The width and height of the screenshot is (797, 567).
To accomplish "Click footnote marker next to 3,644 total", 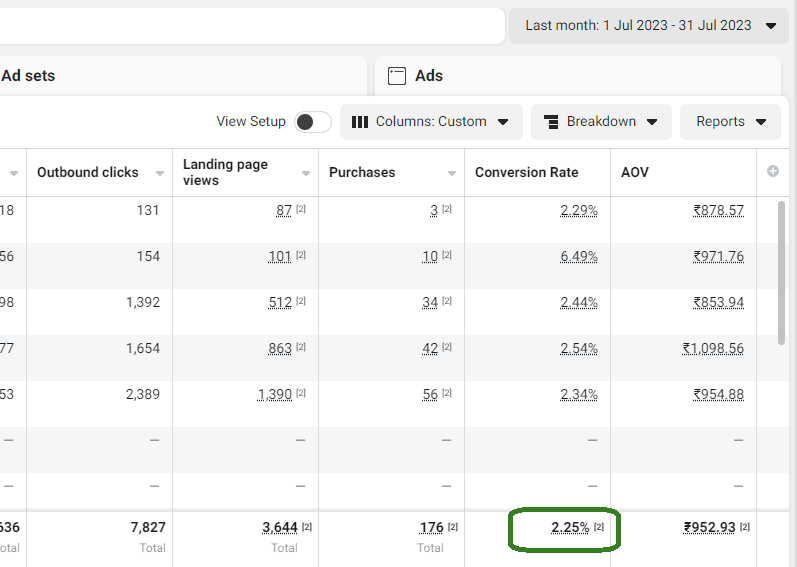I will click(307, 527).
